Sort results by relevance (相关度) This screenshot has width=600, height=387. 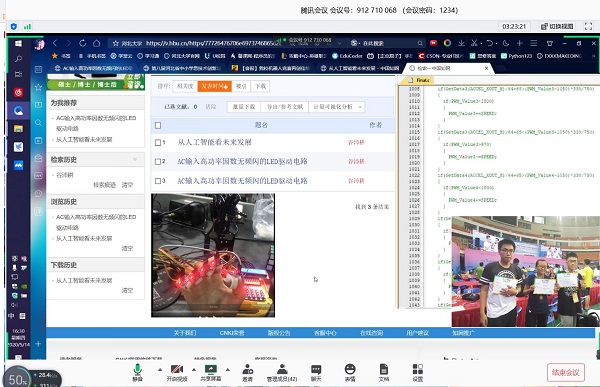tap(185, 86)
